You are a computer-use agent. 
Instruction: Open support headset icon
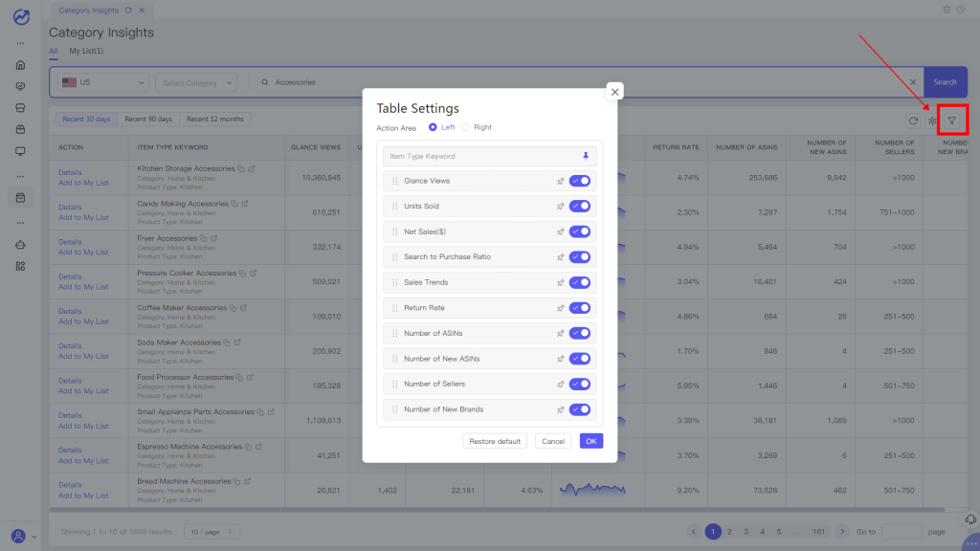click(x=970, y=519)
